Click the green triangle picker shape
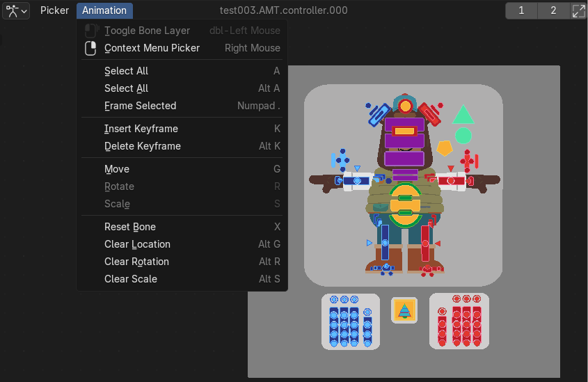The image size is (588, 382). point(463,116)
